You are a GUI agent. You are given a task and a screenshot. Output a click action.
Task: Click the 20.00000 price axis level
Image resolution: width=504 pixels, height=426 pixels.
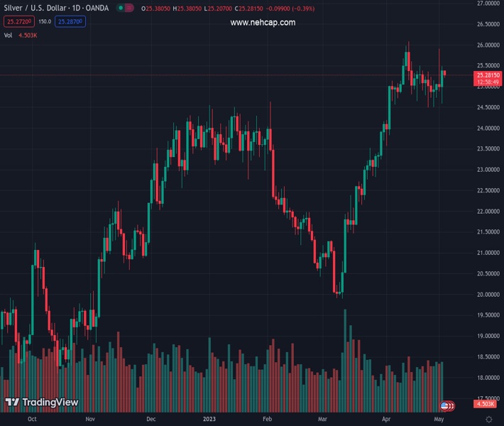click(488, 295)
